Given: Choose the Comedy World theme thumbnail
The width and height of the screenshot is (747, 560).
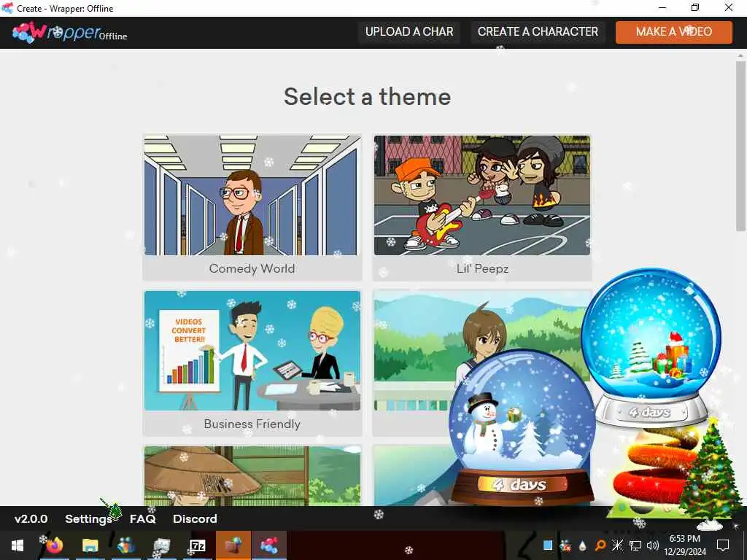Looking at the screenshot, I should [252, 195].
